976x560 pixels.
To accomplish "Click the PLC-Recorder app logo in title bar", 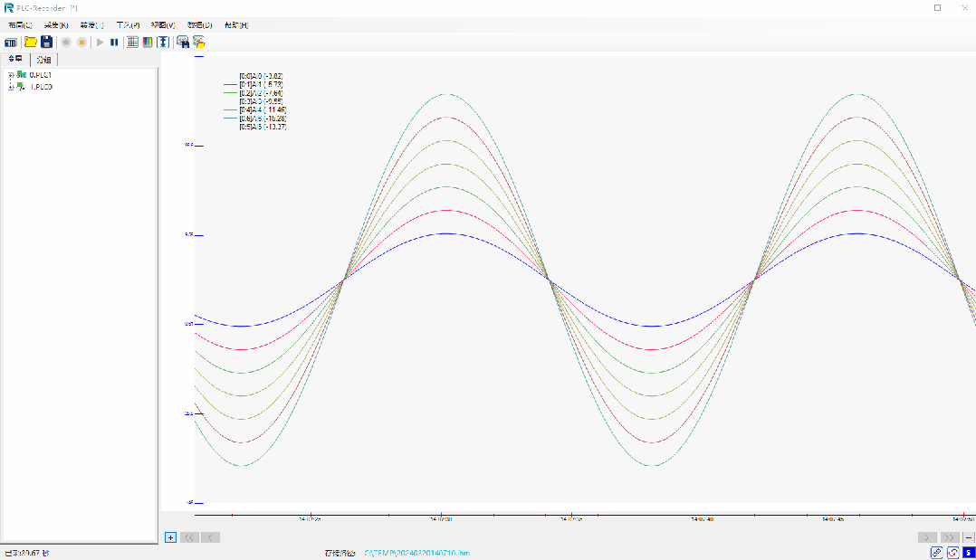I will [x=9, y=8].
